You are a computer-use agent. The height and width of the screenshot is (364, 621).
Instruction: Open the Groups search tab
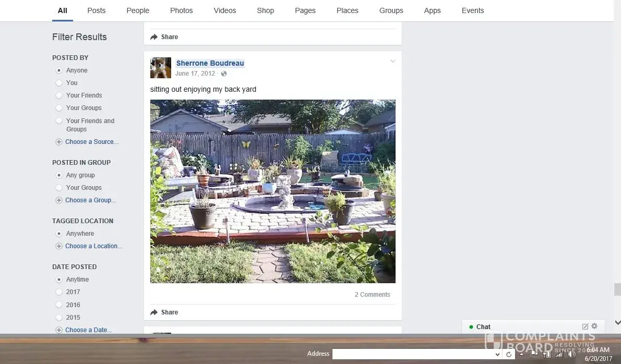(x=391, y=10)
